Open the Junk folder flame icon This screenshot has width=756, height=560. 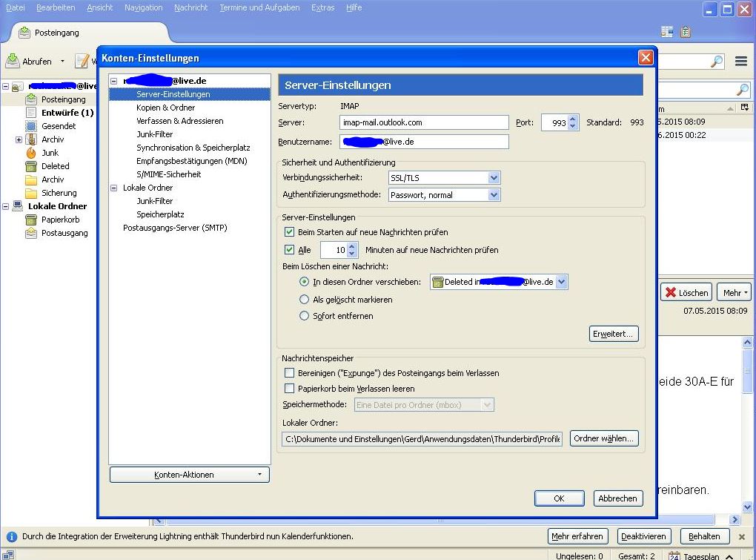click(31, 153)
